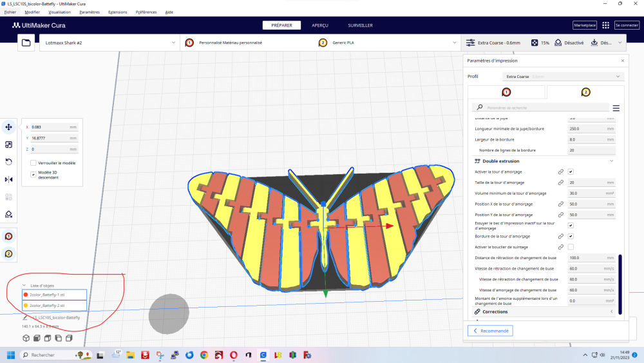Enable Activer le bouclier de suintage

click(571, 247)
